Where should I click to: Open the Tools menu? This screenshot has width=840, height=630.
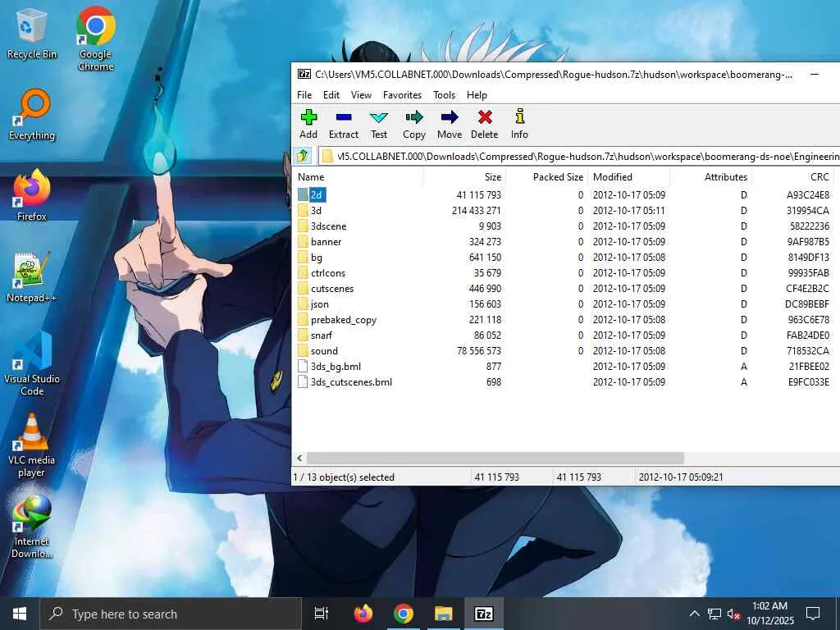click(444, 95)
